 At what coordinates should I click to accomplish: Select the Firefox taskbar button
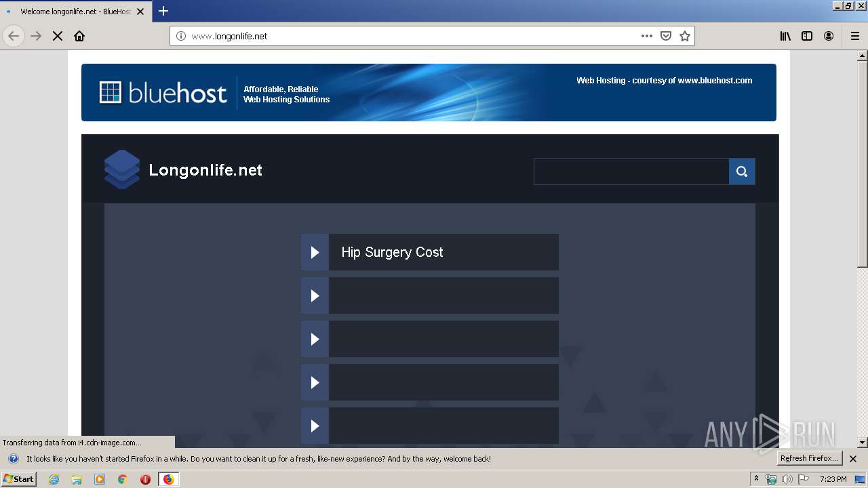tap(168, 479)
